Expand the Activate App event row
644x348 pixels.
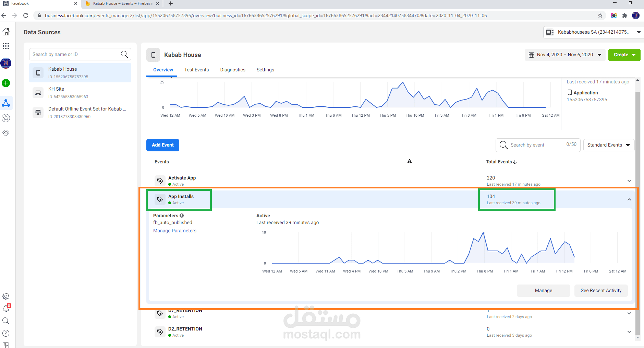629,181
